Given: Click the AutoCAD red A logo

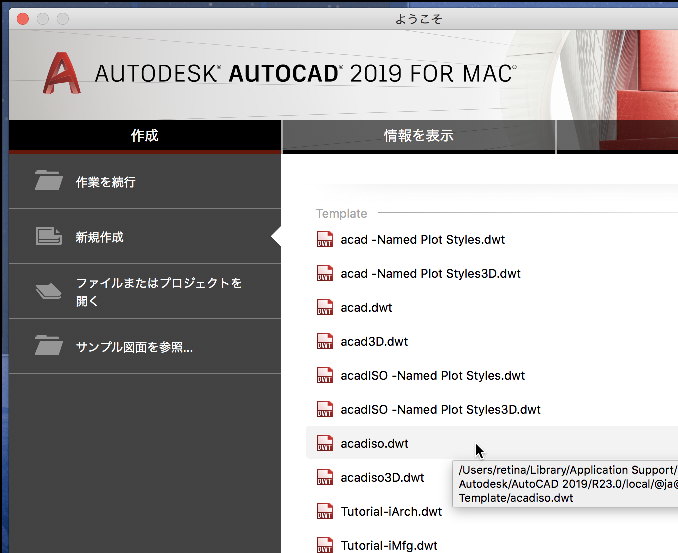Looking at the screenshot, I should (62, 73).
